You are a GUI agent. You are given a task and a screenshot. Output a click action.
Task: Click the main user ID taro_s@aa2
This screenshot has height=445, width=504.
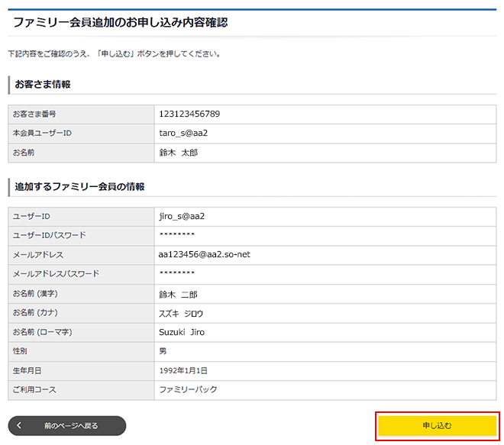pos(183,134)
